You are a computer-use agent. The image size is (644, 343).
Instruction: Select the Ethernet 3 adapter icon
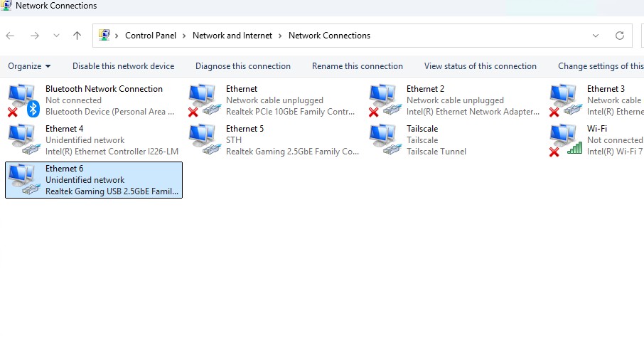point(563,100)
